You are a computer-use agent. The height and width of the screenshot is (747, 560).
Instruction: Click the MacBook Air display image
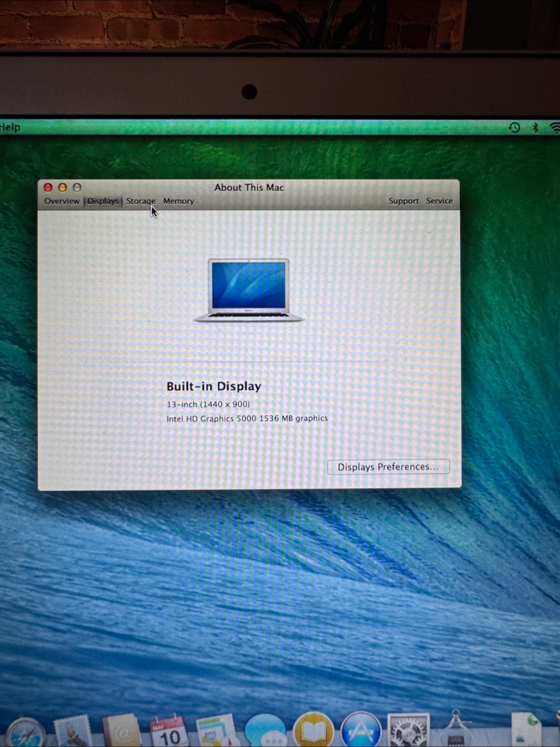(249, 290)
